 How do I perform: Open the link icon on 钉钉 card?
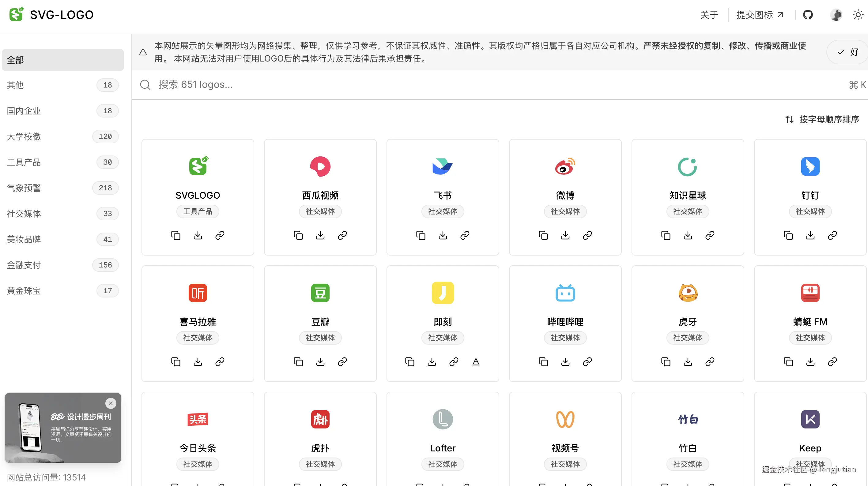(x=832, y=235)
